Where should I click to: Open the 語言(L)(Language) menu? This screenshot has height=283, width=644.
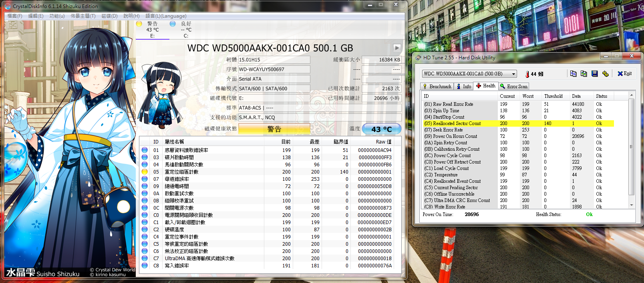click(166, 16)
